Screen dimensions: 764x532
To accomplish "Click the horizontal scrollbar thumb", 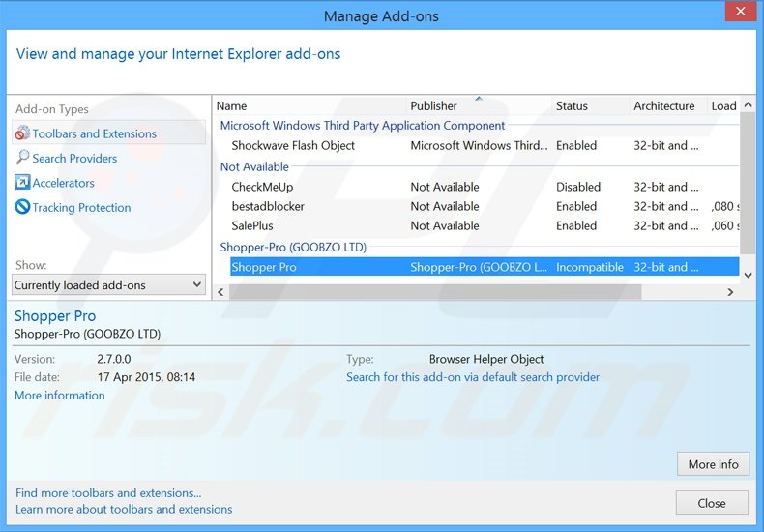I will pyautogui.click(x=435, y=292).
